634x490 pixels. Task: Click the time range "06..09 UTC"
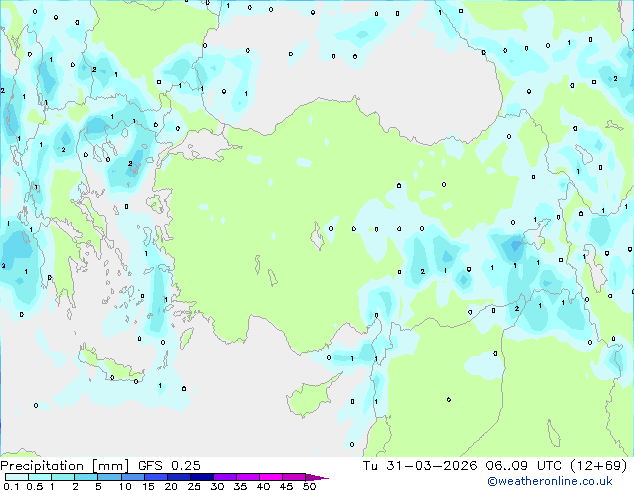point(524,466)
